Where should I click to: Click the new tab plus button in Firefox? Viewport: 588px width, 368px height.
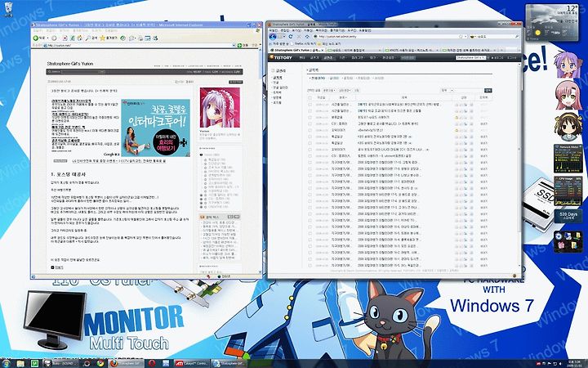click(501, 50)
